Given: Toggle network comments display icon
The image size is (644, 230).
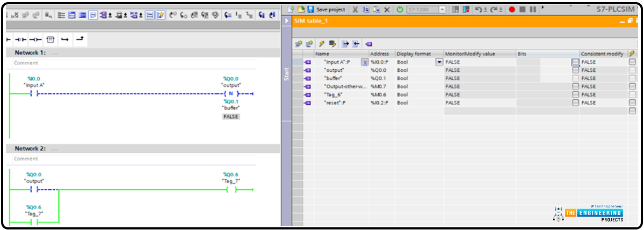Looking at the screenshot, I should tap(93, 16).
